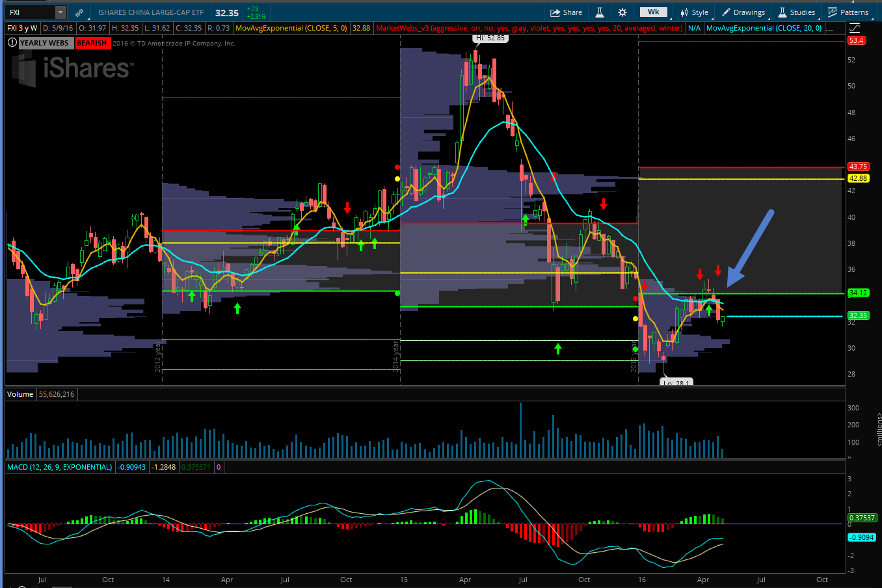
Task: Click MovAvgExponential (CLOSE, 20, 0) study label
Action: pos(764,28)
